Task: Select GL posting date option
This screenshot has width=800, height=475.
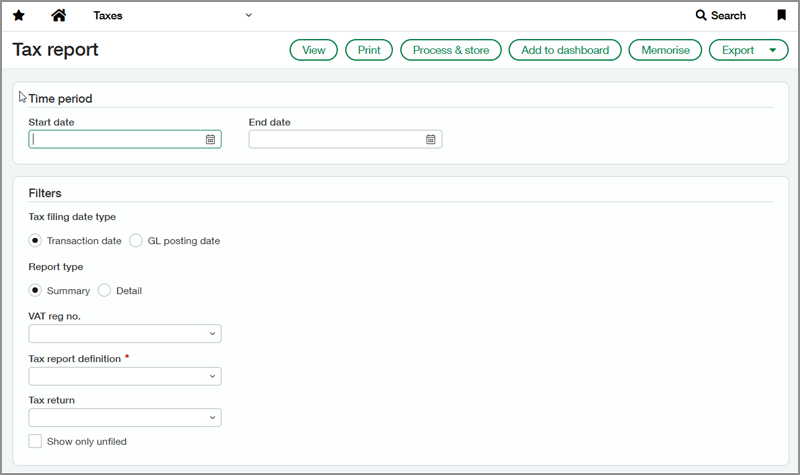Action: (136, 241)
